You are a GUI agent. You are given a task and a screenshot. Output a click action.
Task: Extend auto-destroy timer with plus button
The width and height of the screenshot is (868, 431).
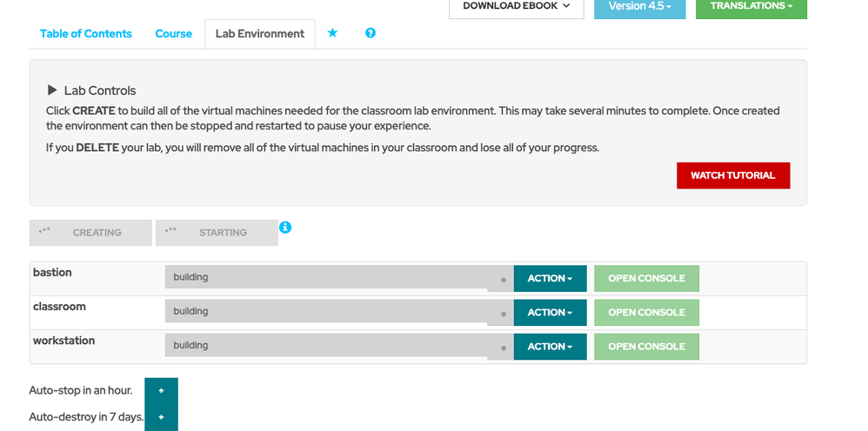point(161,418)
